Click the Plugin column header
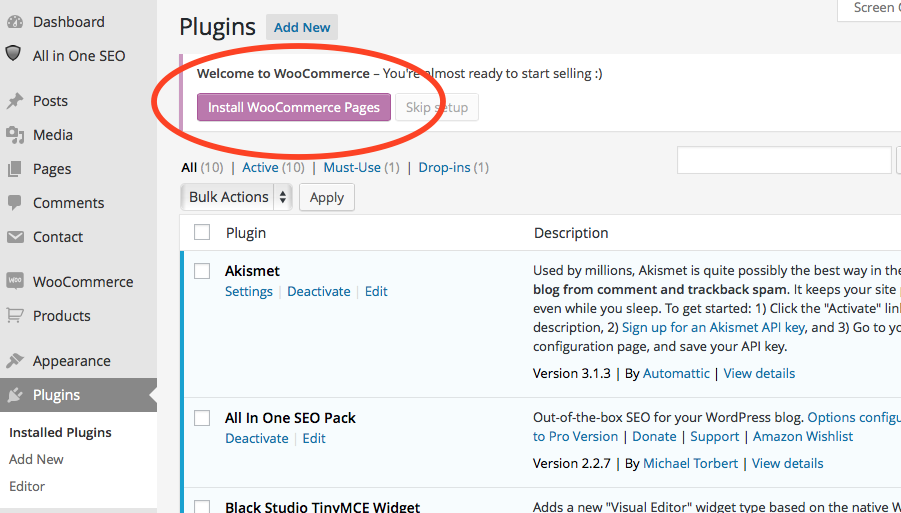This screenshot has width=901, height=513. pyautogui.click(x=246, y=233)
